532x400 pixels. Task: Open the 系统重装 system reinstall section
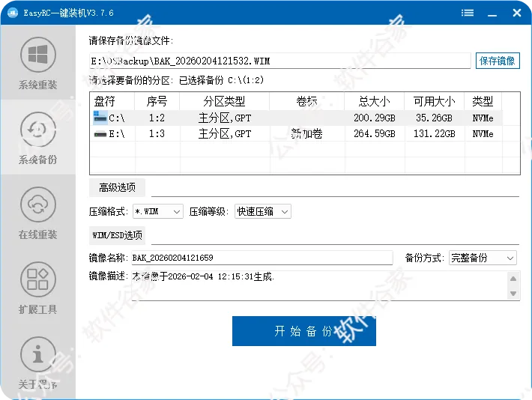click(x=37, y=63)
